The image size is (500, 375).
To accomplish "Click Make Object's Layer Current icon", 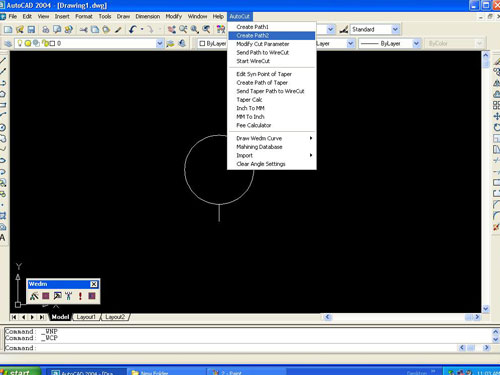I will 170,43.
